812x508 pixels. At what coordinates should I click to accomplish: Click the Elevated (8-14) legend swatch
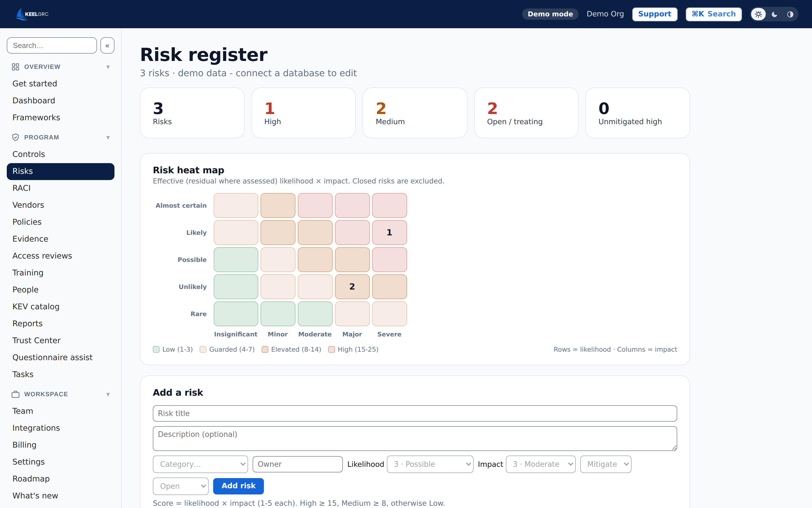pos(265,349)
